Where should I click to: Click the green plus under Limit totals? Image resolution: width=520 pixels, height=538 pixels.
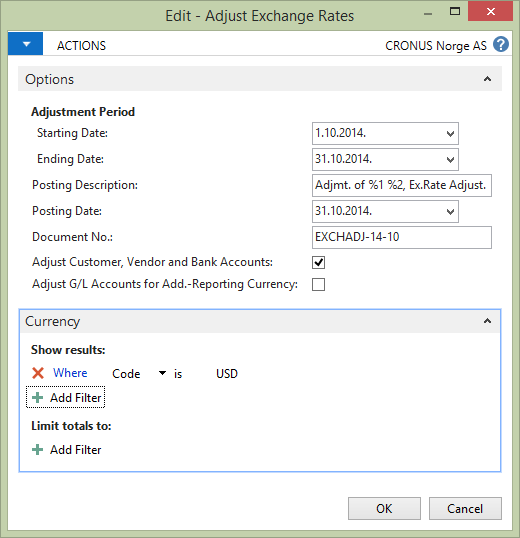pyautogui.click(x=37, y=449)
